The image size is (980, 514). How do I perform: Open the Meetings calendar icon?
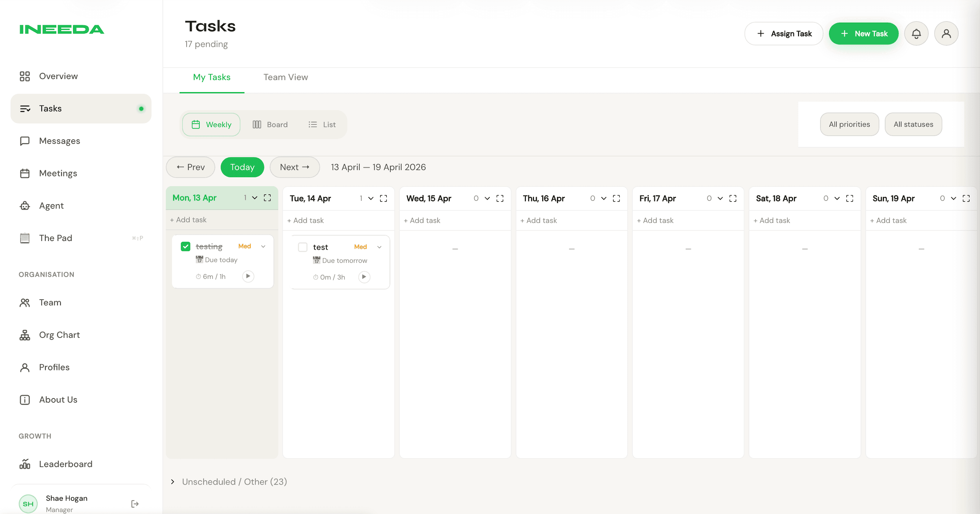(24, 173)
